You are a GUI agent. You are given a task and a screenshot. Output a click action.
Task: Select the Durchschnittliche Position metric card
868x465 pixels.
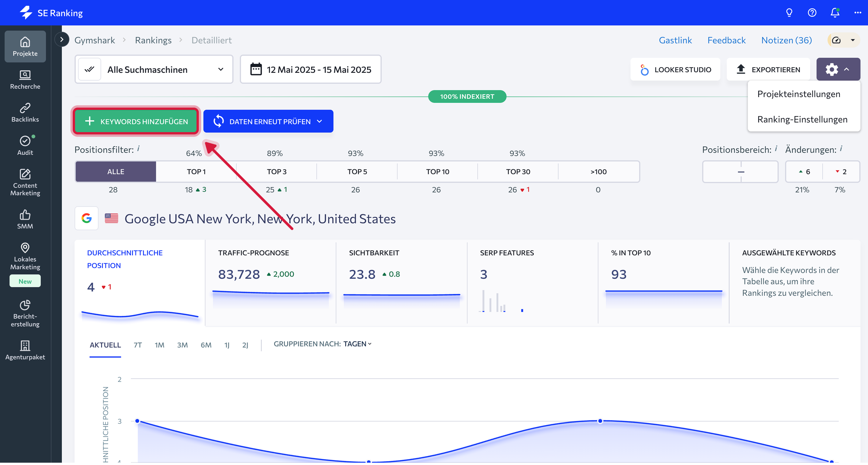[140, 283]
